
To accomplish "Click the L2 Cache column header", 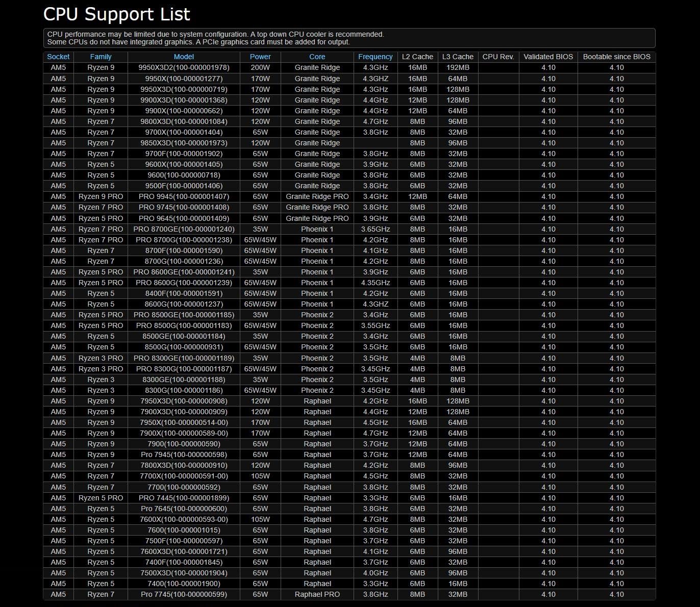I will tap(417, 57).
